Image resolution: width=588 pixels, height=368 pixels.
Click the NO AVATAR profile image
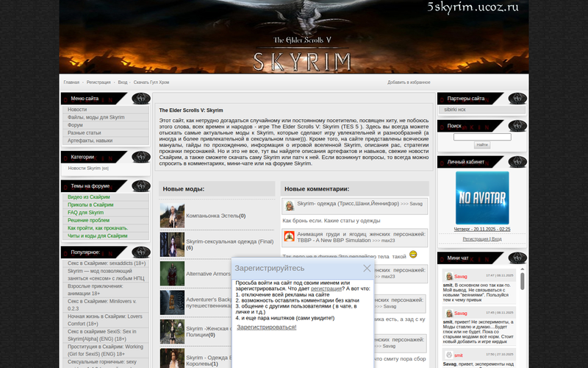click(481, 198)
